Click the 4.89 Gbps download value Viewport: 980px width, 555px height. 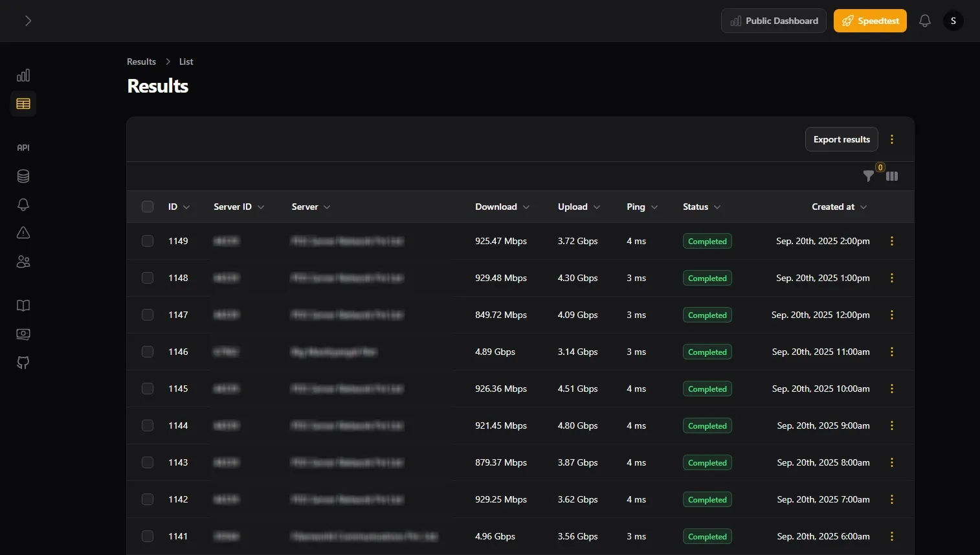pos(495,352)
